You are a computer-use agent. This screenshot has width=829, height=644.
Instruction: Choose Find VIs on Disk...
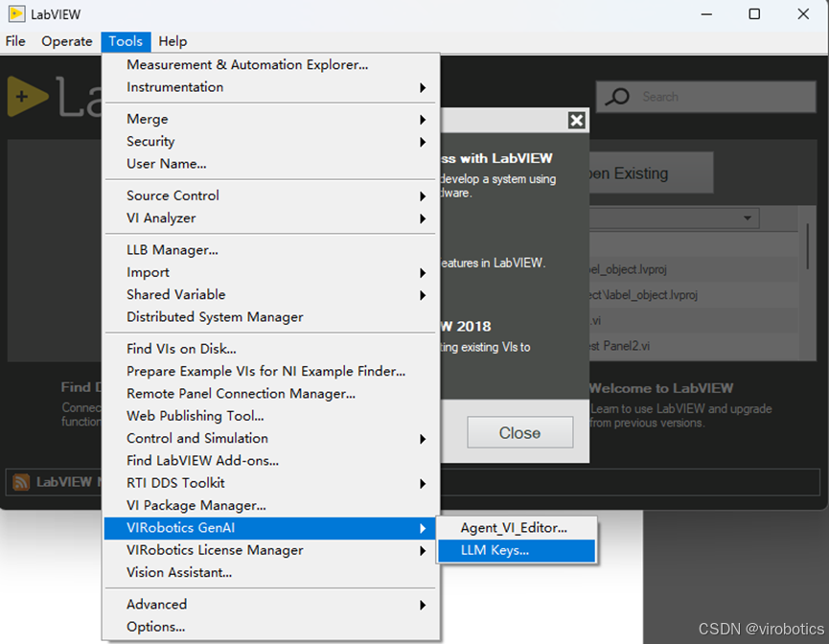point(270,349)
